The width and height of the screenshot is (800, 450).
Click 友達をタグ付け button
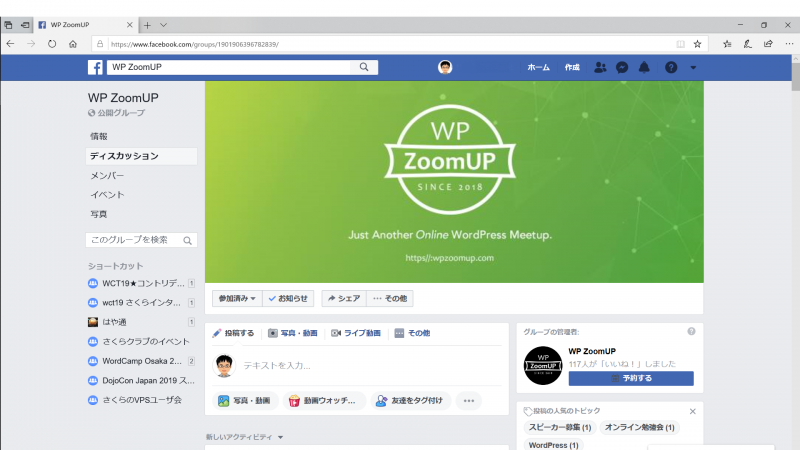(410, 401)
